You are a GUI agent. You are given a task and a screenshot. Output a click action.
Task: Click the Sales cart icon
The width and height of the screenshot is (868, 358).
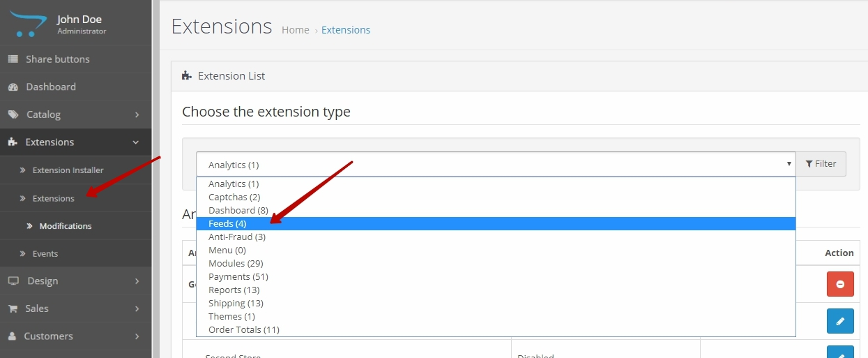pyautogui.click(x=13, y=308)
